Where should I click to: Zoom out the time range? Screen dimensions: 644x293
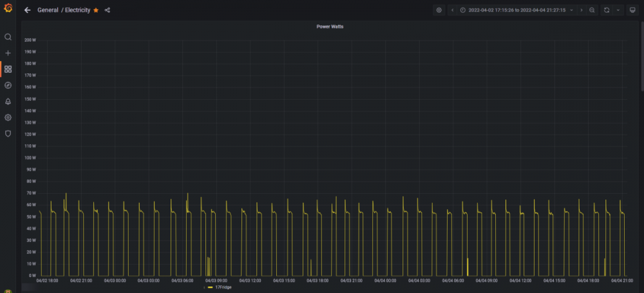(x=592, y=10)
